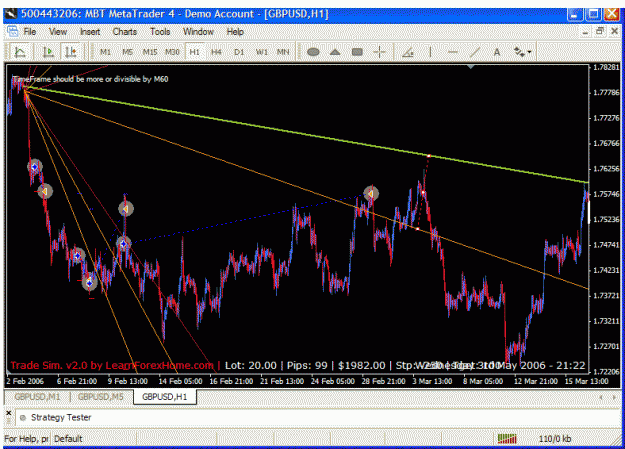Viewport: 625px width, 449px height.
Task: Select the GBPUSD,H1 chart tab
Action: pyautogui.click(x=165, y=397)
